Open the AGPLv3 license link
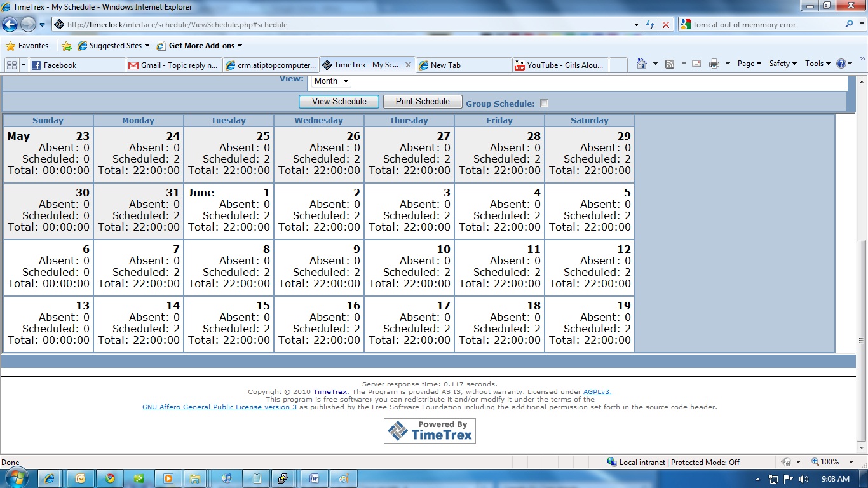The image size is (868, 488). [597, 392]
